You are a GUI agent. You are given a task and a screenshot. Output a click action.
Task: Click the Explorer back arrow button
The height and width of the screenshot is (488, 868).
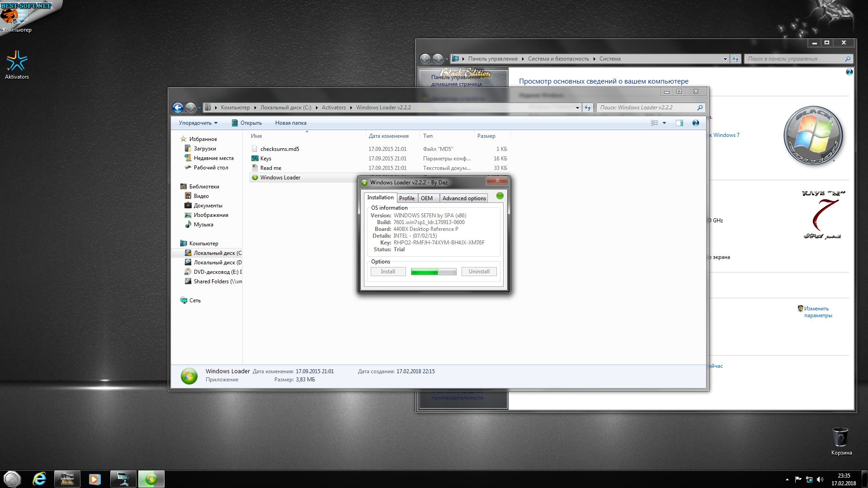point(178,108)
